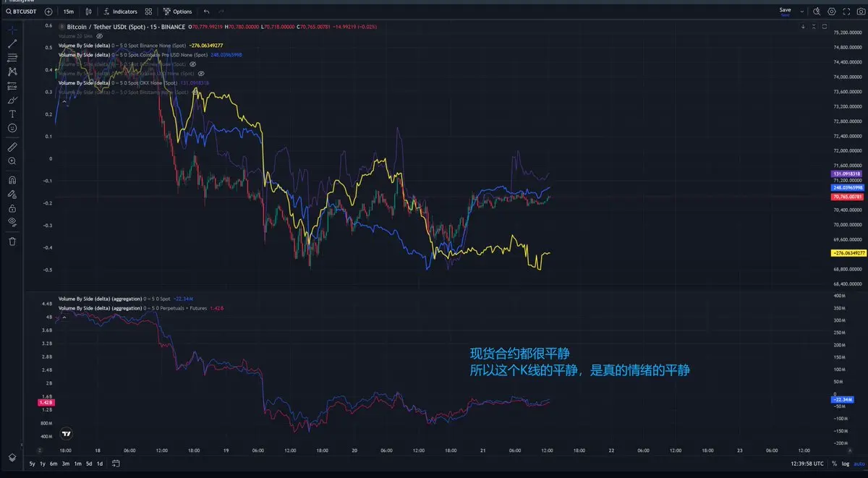Take a chart snapshot with camera icon
868x478 pixels.
click(860, 12)
